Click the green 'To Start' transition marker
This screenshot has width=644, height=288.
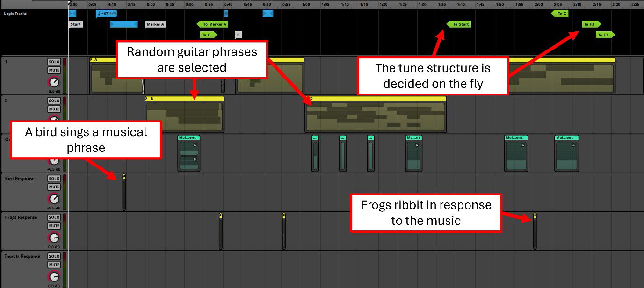(x=459, y=24)
